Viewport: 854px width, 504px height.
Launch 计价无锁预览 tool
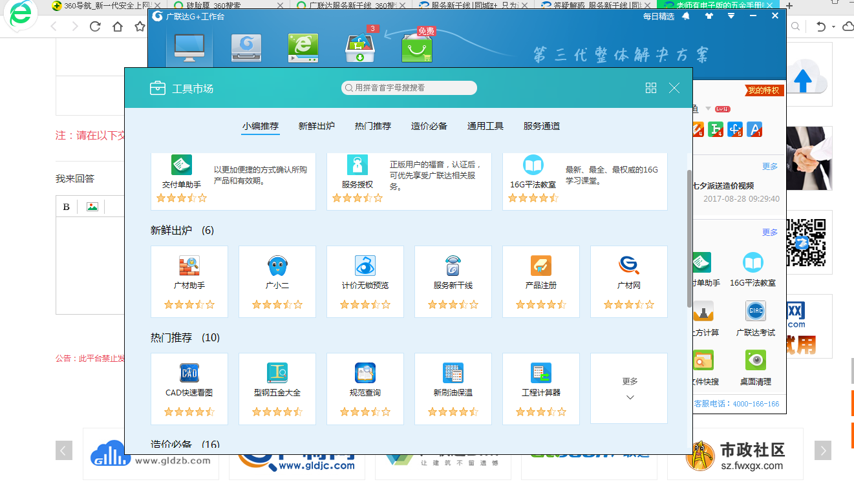click(365, 281)
